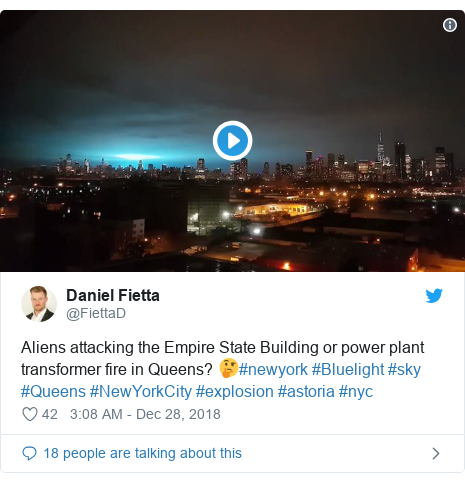Open the #newyork hashtag
Image resolution: width=465 pixels, height=483 pixels.
[x=273, y=369]
